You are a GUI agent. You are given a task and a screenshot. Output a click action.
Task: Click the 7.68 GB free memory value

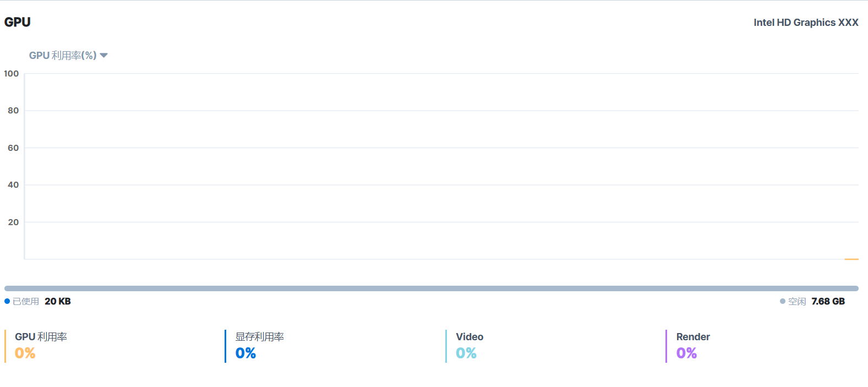(x=828, y=302)
